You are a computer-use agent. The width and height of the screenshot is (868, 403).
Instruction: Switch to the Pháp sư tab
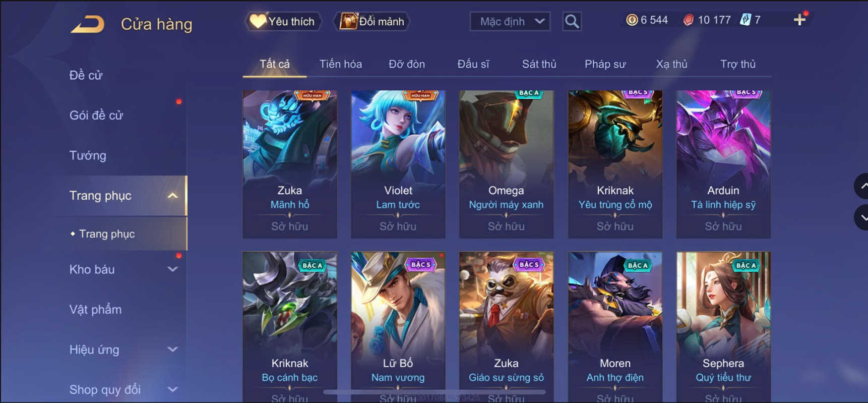tap(605, 64)
